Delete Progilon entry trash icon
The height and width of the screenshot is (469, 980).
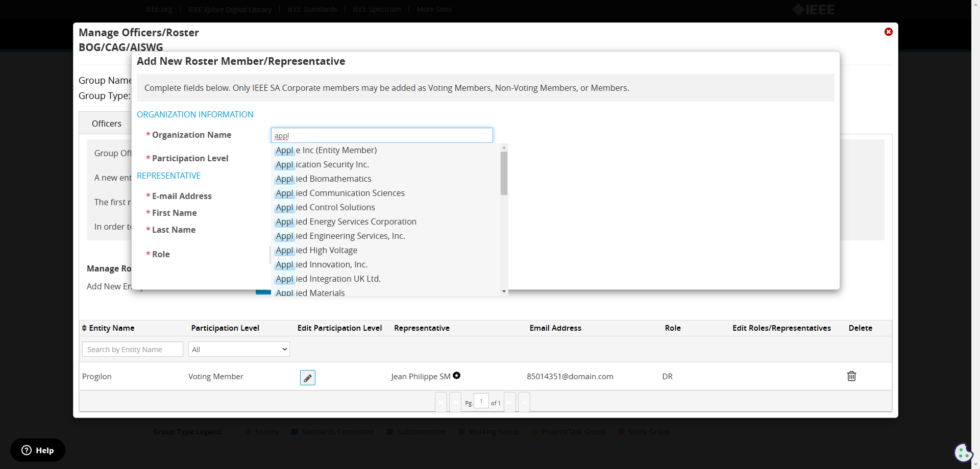851,376
